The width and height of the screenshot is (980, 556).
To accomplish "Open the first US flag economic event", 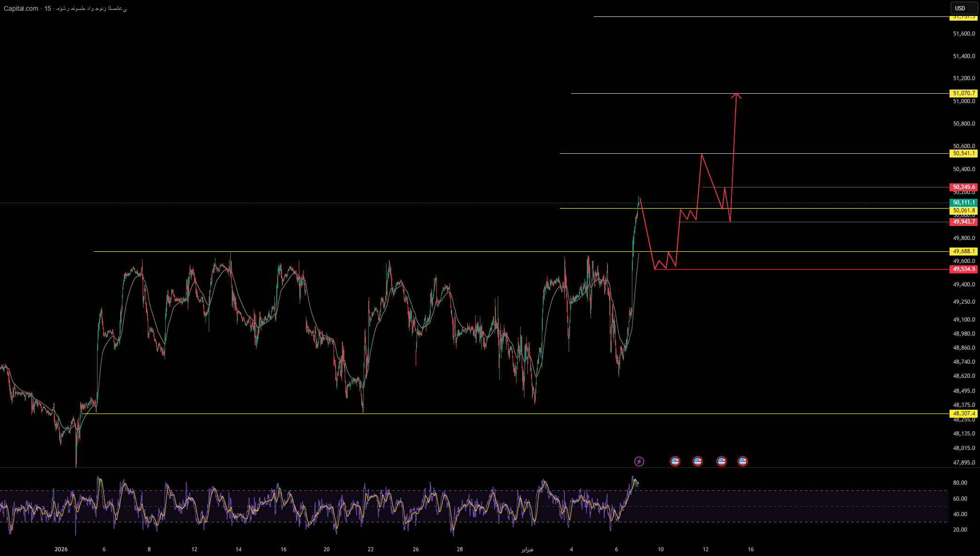I will pos(675,462).
